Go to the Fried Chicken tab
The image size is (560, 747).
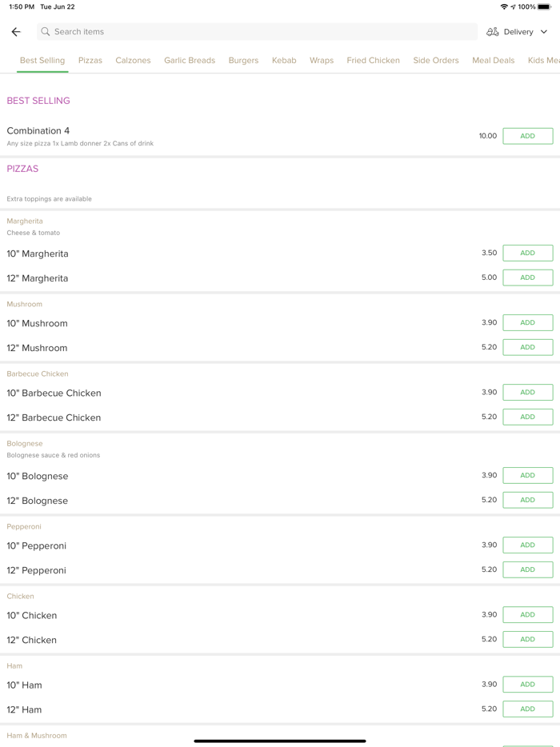tap(373, 61)
